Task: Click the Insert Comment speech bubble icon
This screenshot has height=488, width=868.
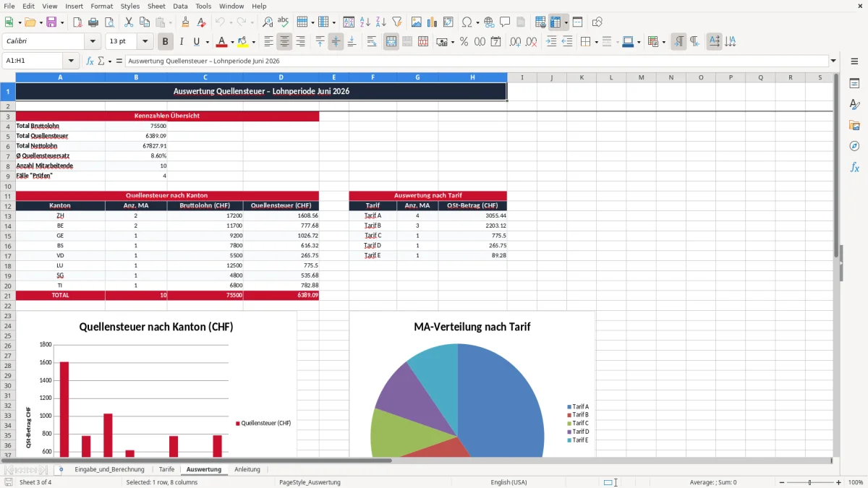Action: tap(505, 22)
